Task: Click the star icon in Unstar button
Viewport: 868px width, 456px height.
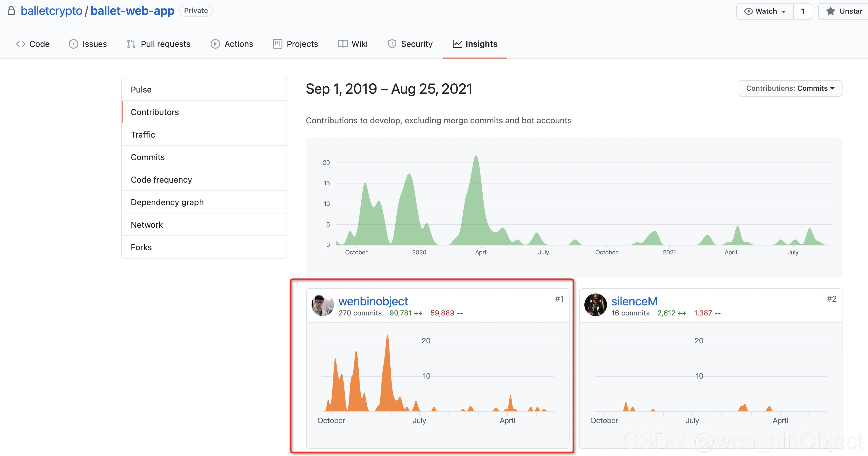Action: [830, 11]
